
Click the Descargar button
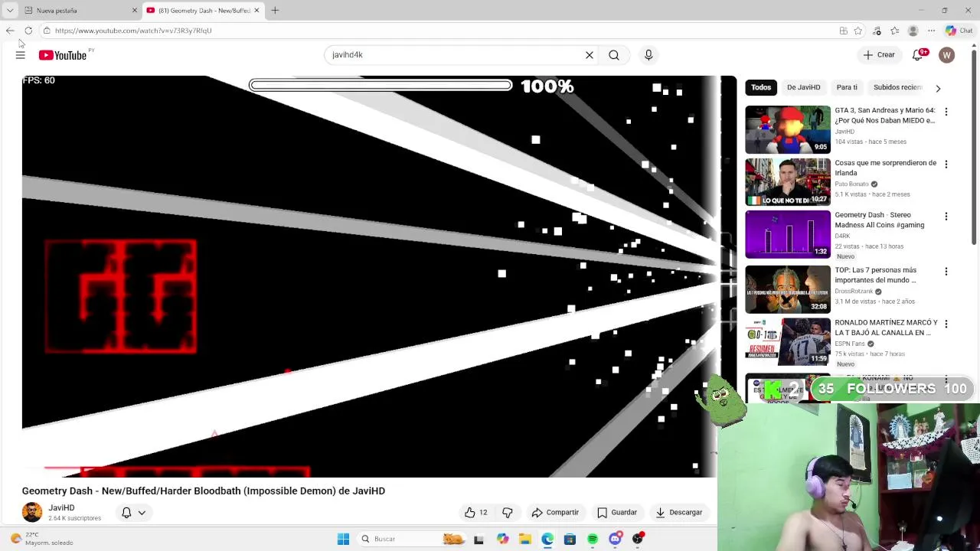pyautogui.click(x=679, y=513)
